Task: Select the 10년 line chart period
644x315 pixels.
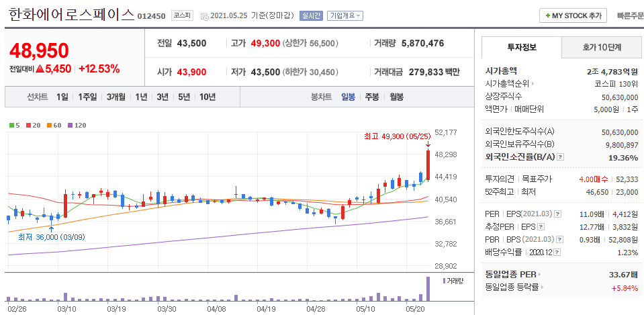Action: (x=208, y=97)
